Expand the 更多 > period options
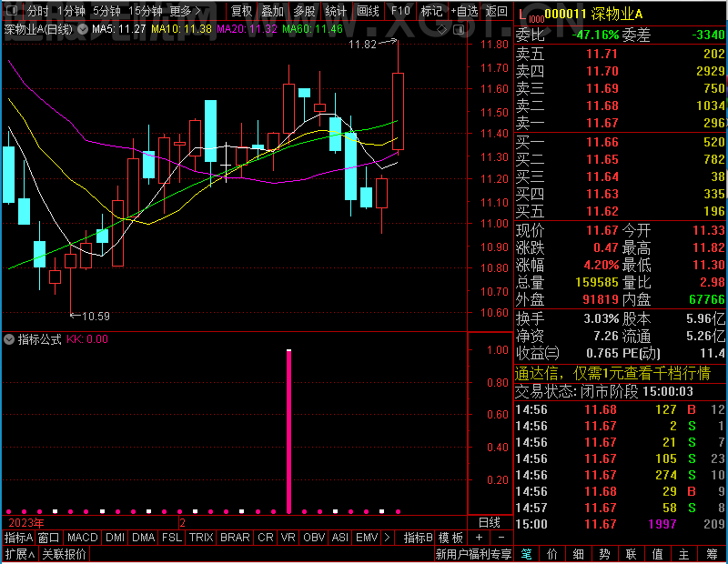 click(x=186, y=11)
